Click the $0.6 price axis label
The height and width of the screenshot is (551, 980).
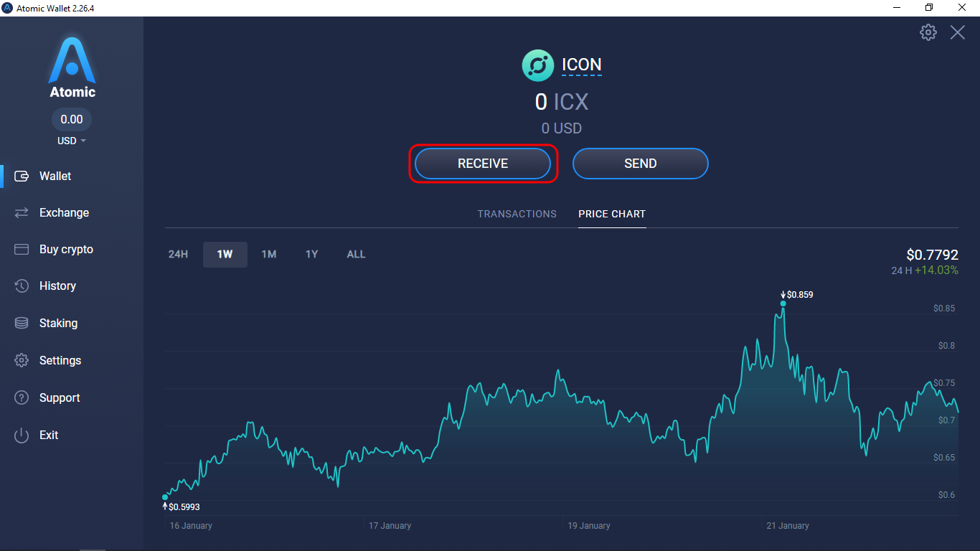946,495
